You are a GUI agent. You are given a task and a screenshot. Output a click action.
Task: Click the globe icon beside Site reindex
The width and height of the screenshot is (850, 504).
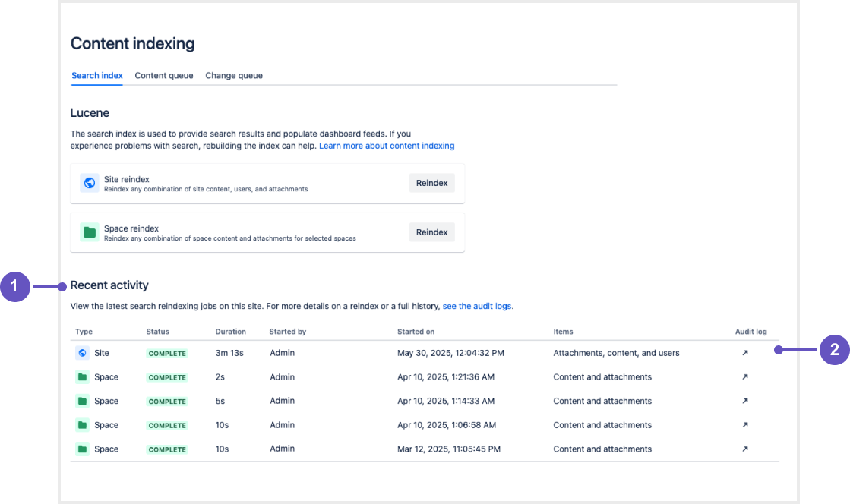pos(90,183)
